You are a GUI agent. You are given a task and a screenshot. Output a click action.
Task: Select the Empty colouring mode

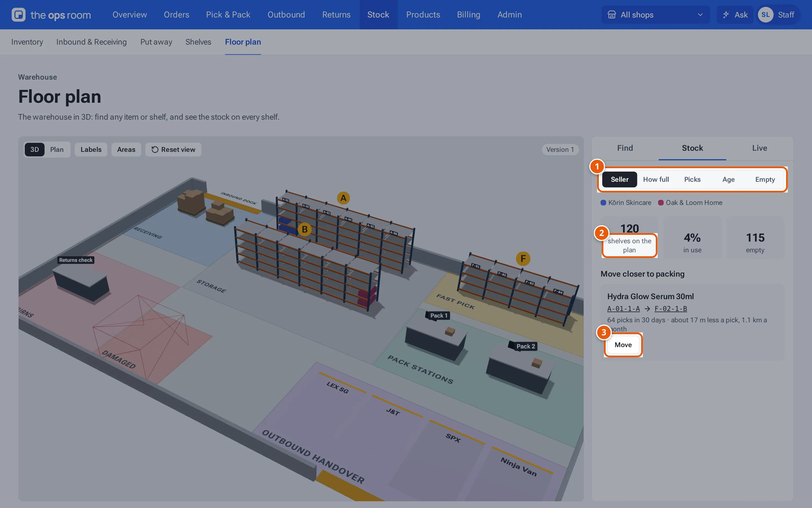click(x=765, y=179)
